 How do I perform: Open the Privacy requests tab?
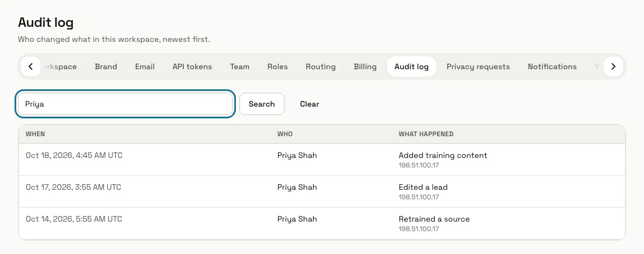(x=478, y=66)
